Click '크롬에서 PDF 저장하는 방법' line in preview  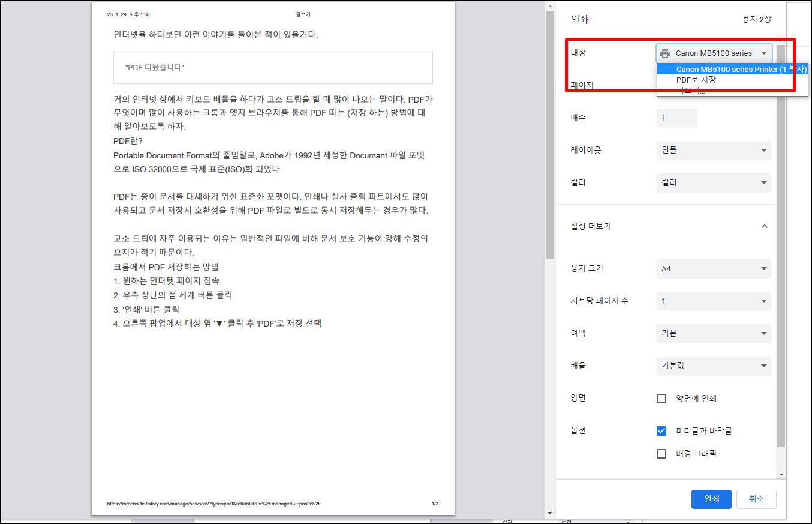click(x=166, y=267)
